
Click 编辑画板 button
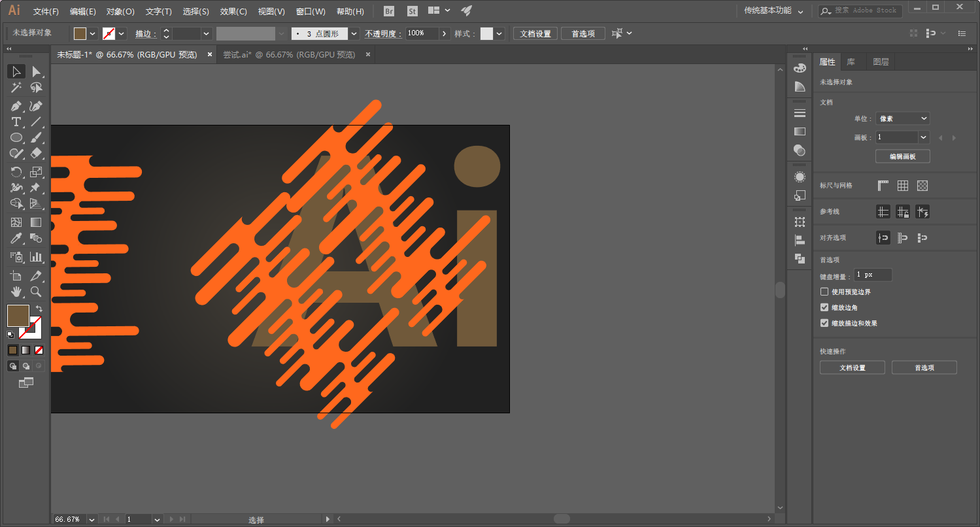coord(903,156)
